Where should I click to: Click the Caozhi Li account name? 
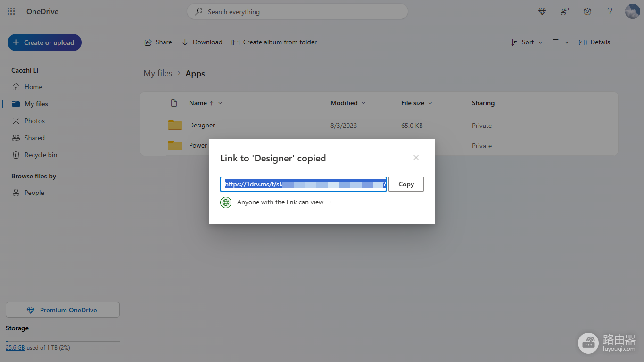(25, 70)
